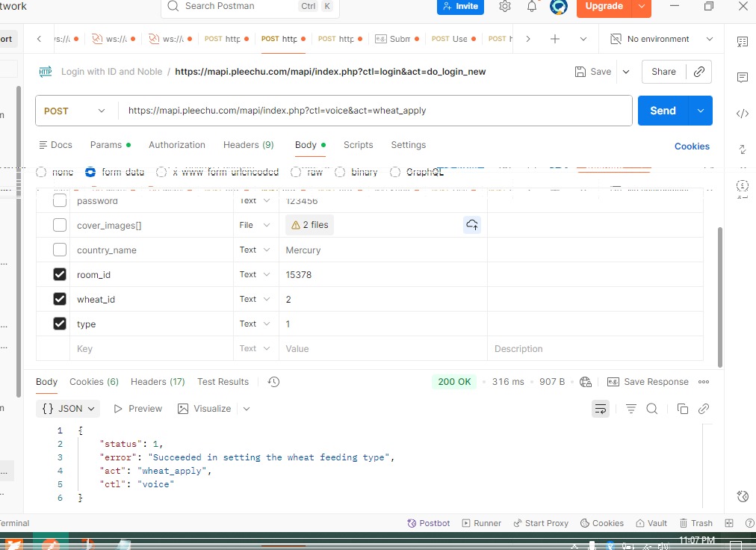This screenshot has height=550, width=756.
Task: Click the request URL input field
Action: coord(374,111)
